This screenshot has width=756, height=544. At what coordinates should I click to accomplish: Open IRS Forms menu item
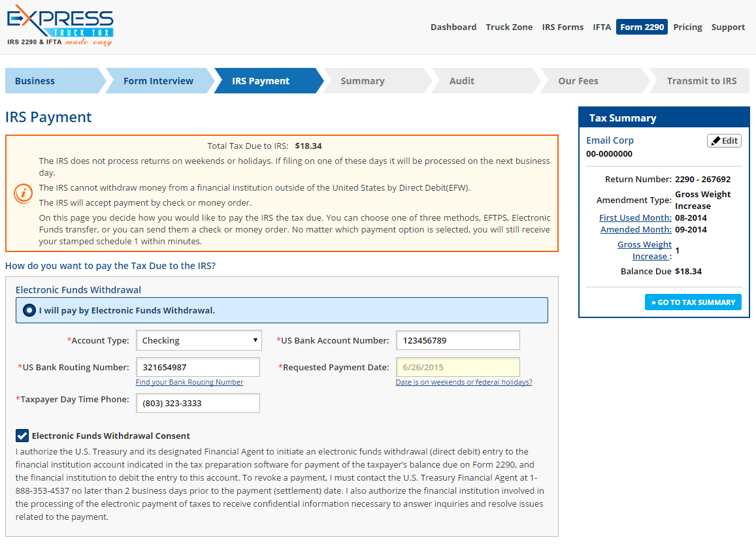pyautogui.click(x=563, y=27)
